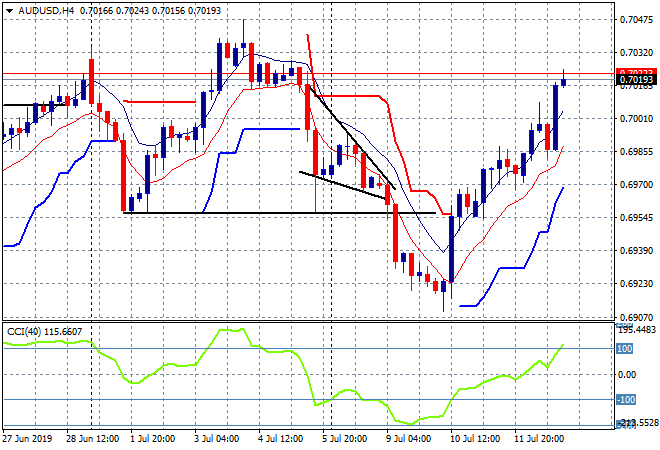Click the 0.70320 price scale label
660x450 pixels.
(x=636, y=53)
